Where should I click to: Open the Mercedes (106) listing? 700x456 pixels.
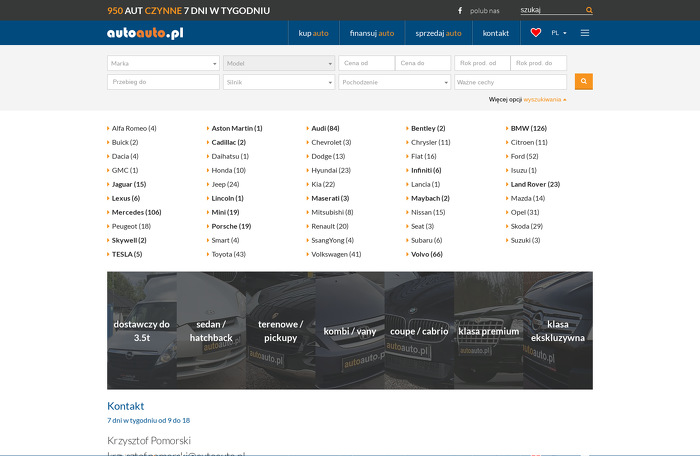[136, 212]
